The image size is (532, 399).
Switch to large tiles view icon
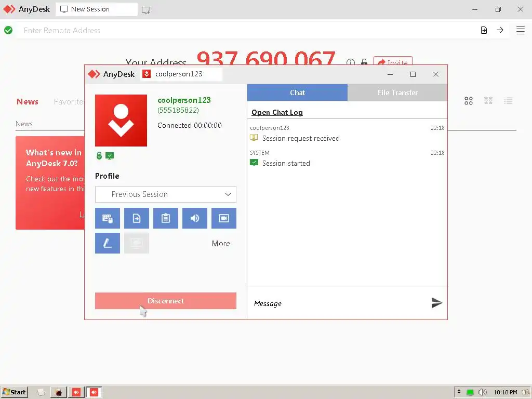pos(469,101)
